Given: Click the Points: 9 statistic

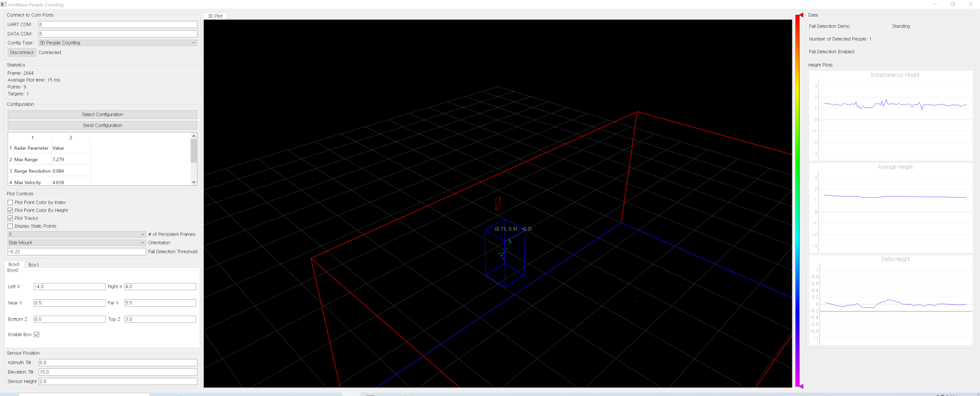Looking at the screenshot, I should tap(17, 87).
